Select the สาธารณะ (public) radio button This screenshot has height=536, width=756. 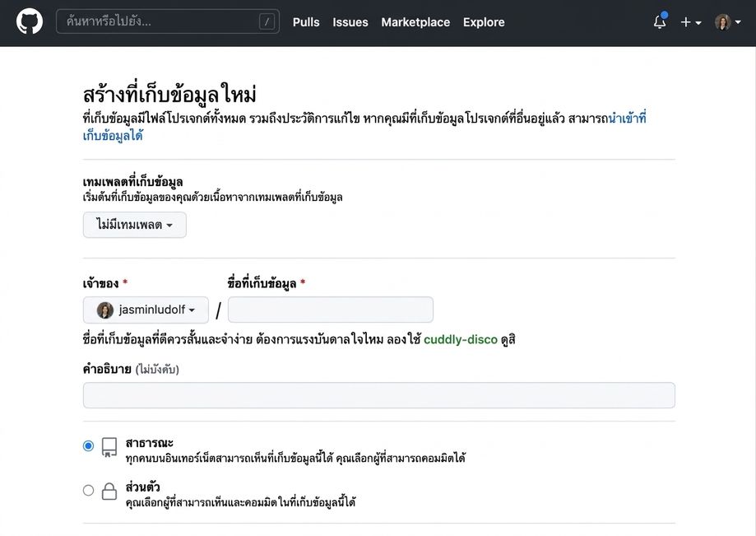88,445
